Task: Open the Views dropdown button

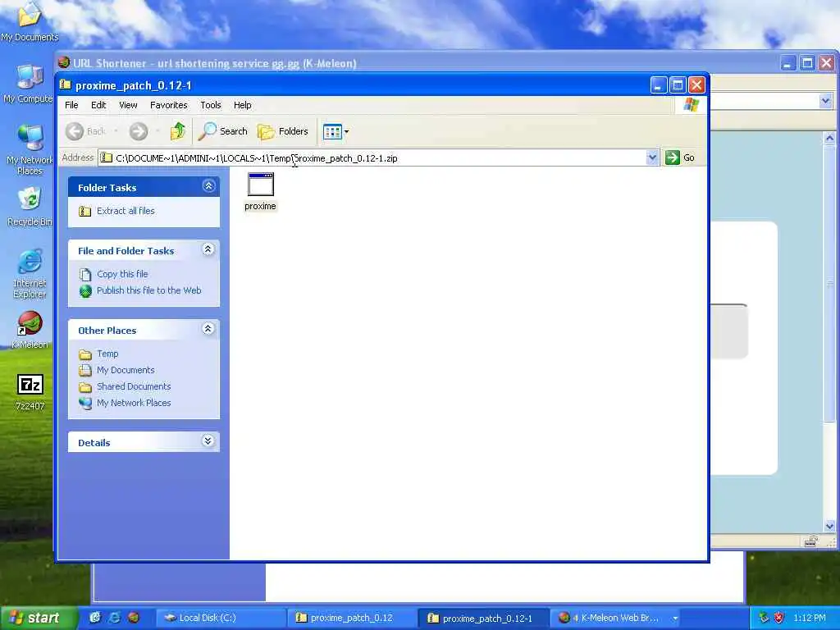Action: (336, 131)
